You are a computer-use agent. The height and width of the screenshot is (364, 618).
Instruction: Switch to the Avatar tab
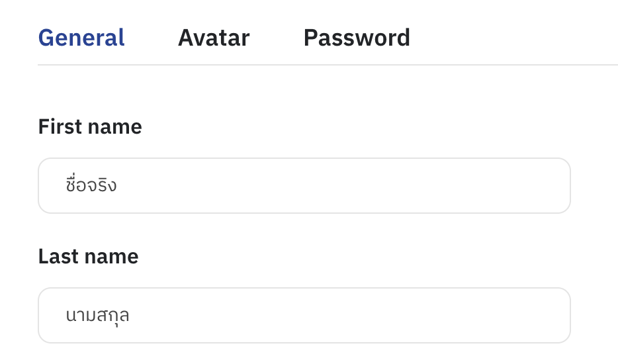tap(213, 38)
